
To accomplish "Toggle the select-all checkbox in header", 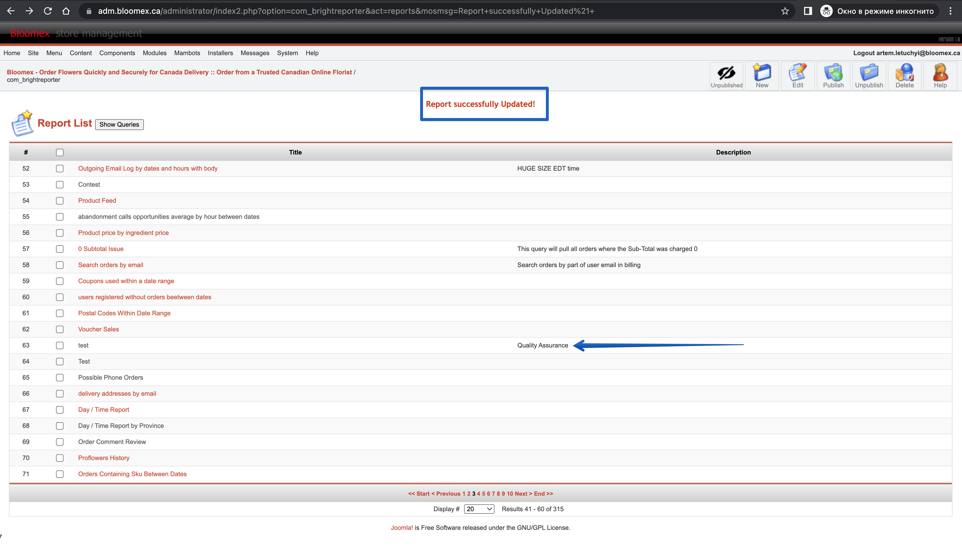I will point(59,152).
